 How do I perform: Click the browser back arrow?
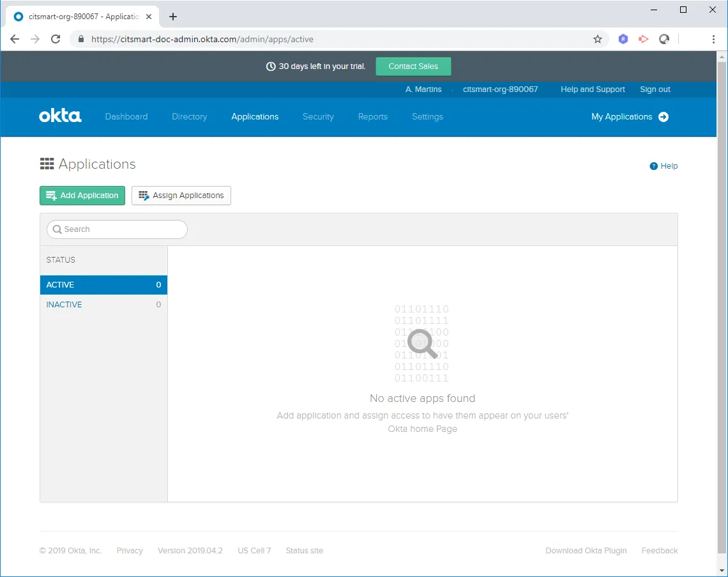pyautogui.click(x=15, y=39)
